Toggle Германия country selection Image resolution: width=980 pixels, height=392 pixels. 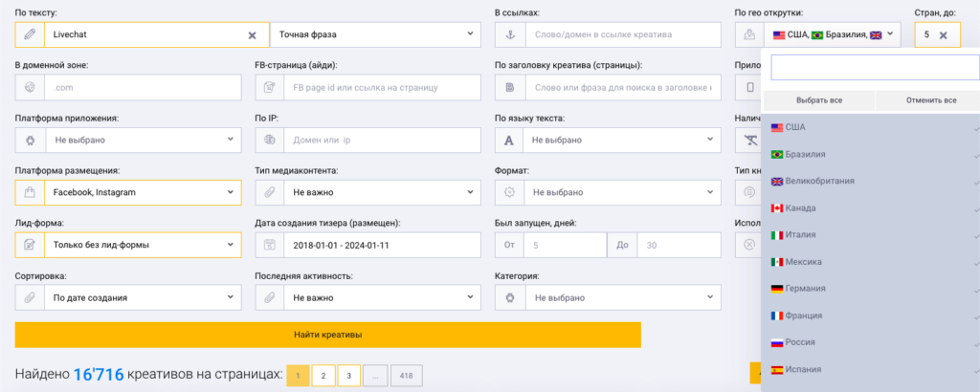(x=871, y=289)
